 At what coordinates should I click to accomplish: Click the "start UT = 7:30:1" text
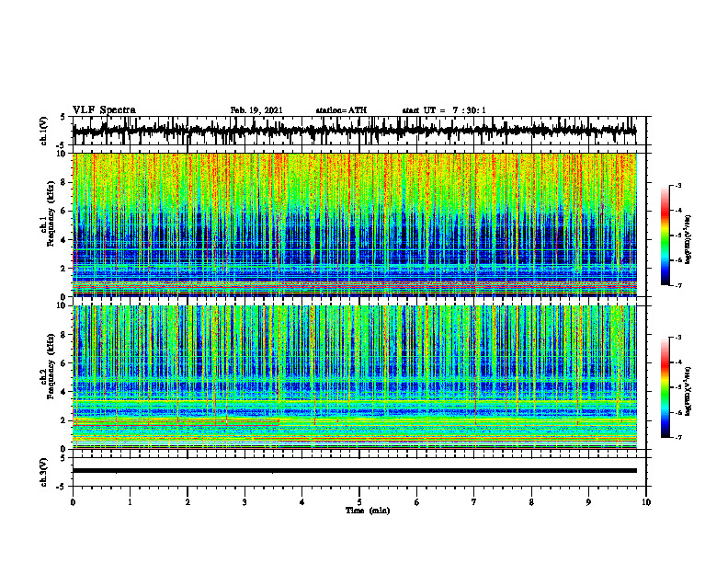tap(444, 110)
